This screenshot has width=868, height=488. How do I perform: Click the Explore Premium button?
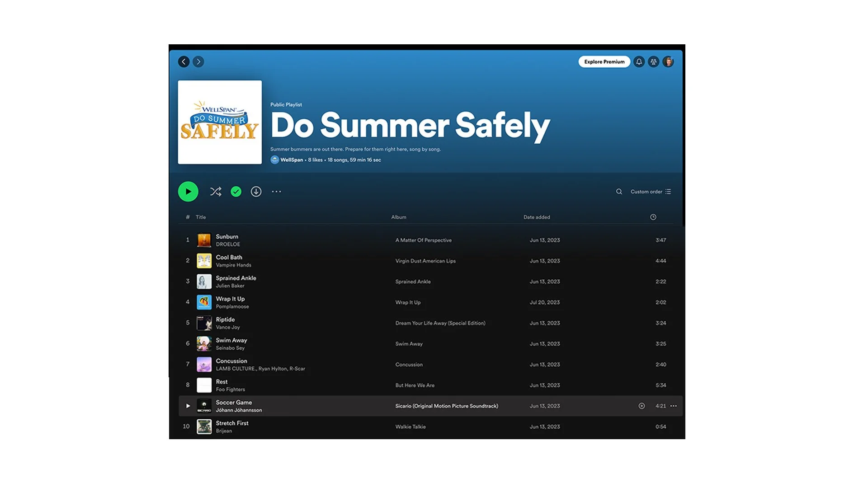pos(604,61)
